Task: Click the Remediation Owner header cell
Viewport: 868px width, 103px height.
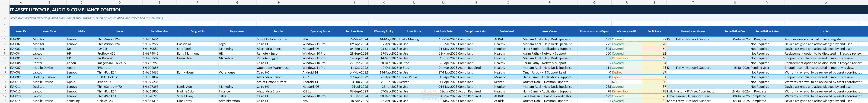Action: coord(693,31)
